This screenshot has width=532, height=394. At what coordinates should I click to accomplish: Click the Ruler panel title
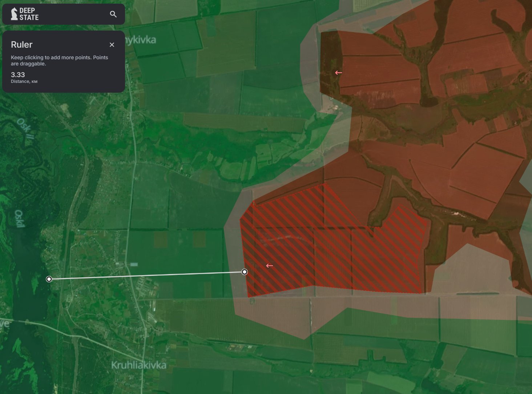[x=22, y=45]
